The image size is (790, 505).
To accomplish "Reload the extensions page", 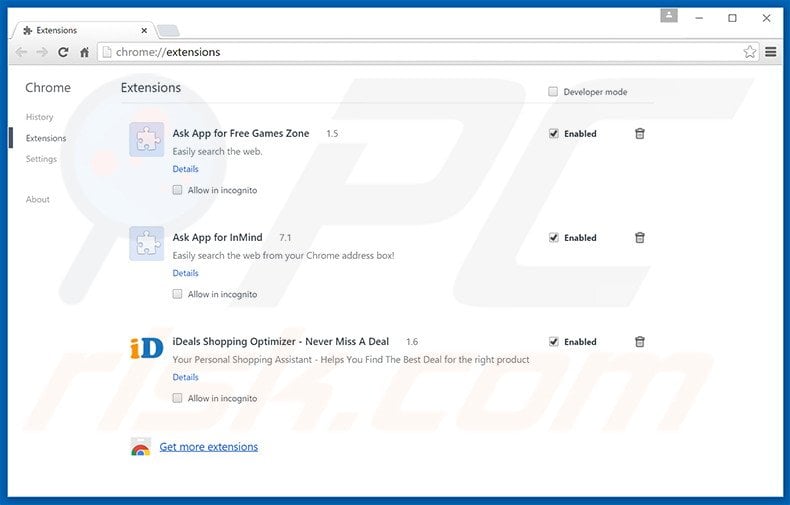I will click(63, 52).
